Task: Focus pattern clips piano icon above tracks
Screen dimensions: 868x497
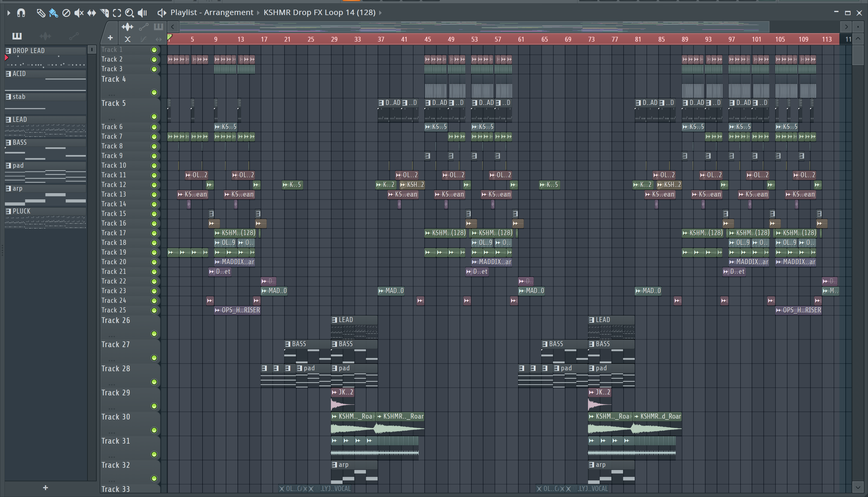Action: [158, 27]
